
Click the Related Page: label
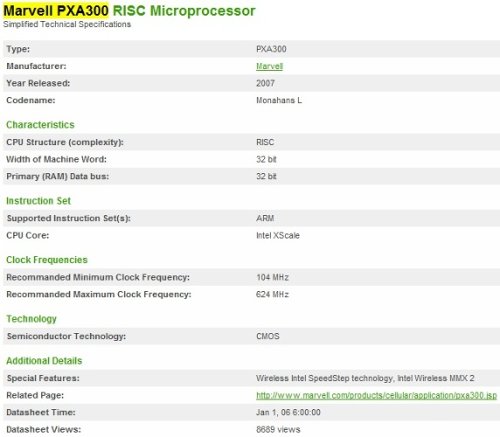click(35, 395)
